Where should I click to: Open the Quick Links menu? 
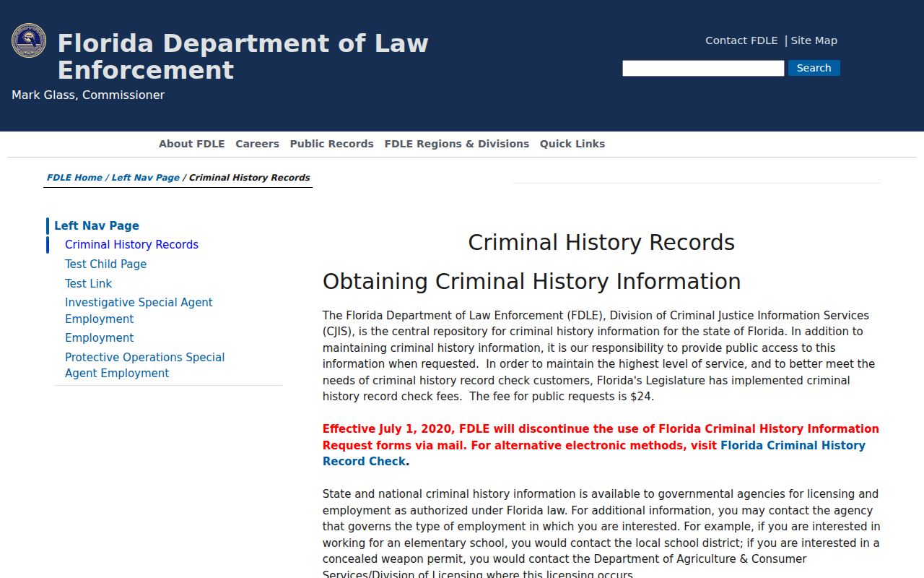click(572, 144)
